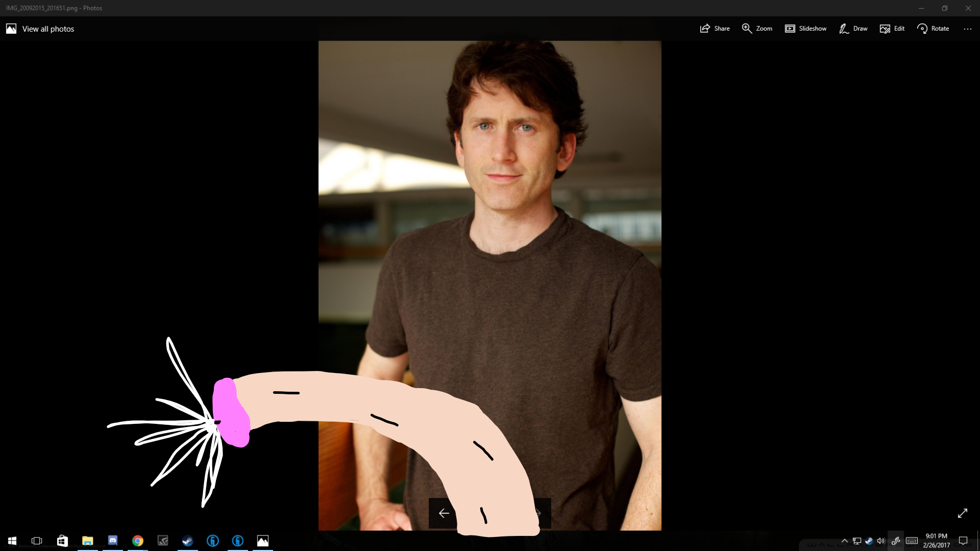This screenshot has width=980, height=551.
Task: Open the volume control in the system tray
Action: click(x=881, y=541)
